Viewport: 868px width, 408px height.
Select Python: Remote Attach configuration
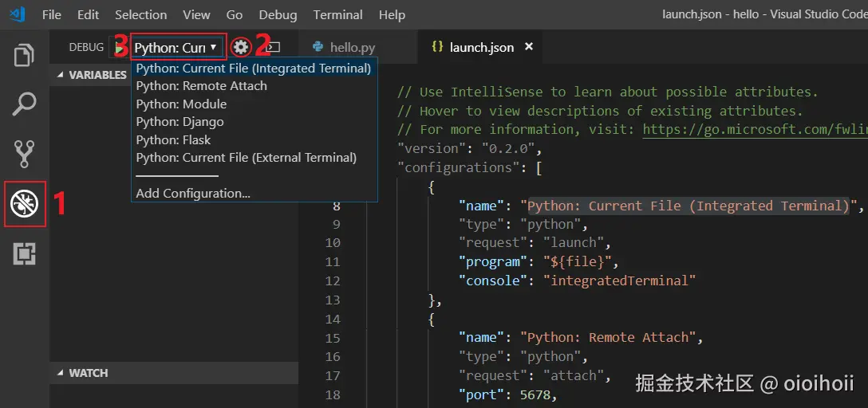pyautogui.click(x=254, y=86)
